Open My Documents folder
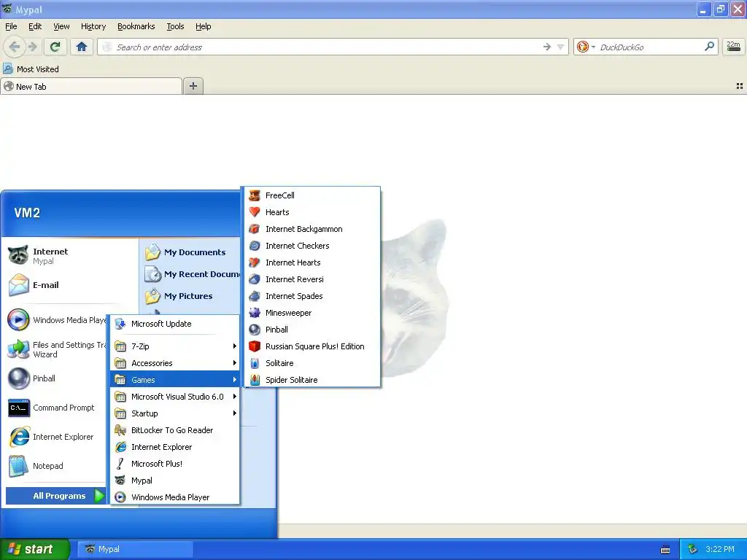Viewport: 747px width, 560px height. pos(190,252)
